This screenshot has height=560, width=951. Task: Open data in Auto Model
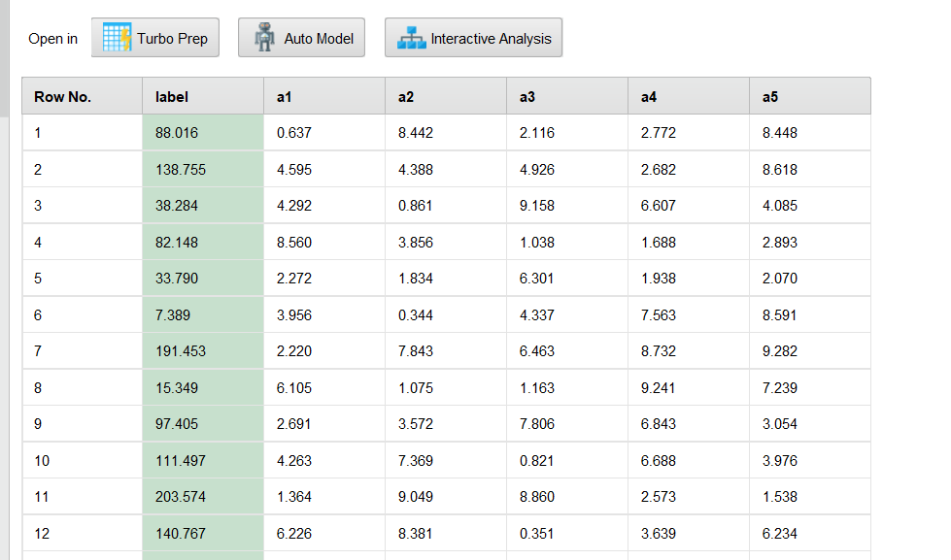tap(301, 38)
